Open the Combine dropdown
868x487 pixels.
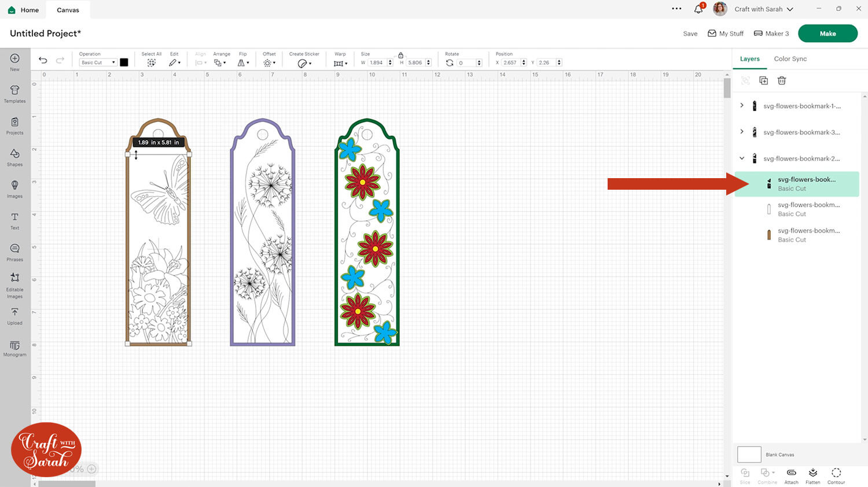[x=767, y=476]
